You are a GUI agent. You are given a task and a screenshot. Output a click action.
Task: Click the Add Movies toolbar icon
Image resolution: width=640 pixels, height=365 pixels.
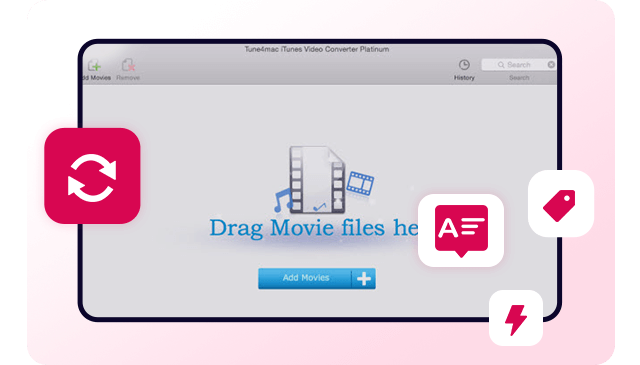(x=94, y=65)
